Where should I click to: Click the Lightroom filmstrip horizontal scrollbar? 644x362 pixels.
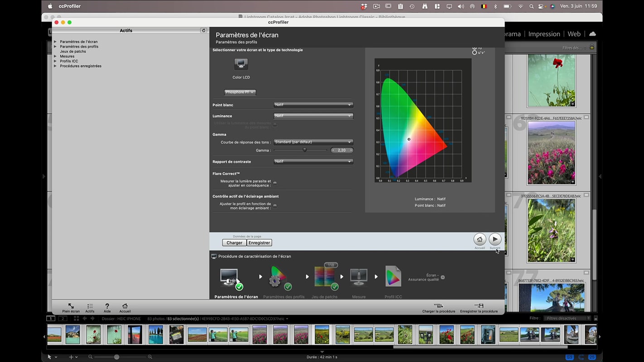(x=480, y=347)
